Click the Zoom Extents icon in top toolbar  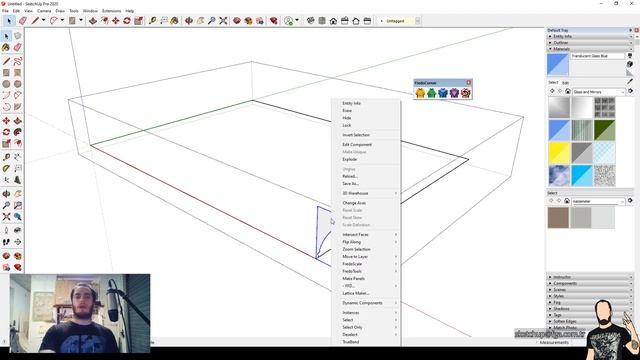point(223,20)
